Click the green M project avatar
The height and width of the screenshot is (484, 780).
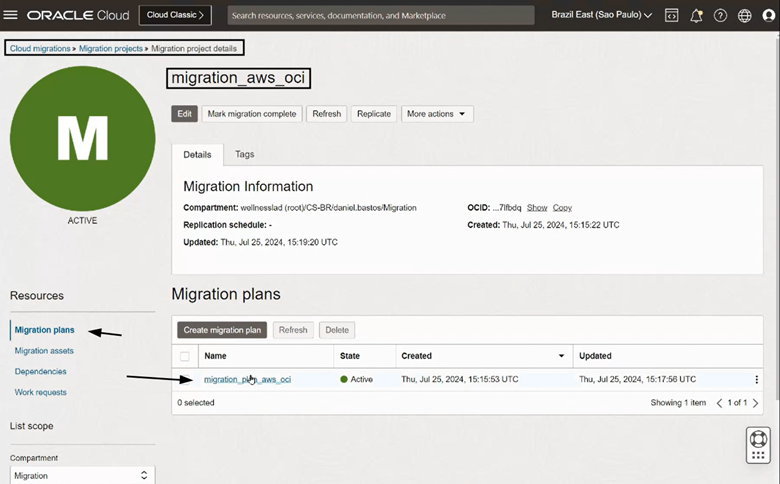click(83, 139)
